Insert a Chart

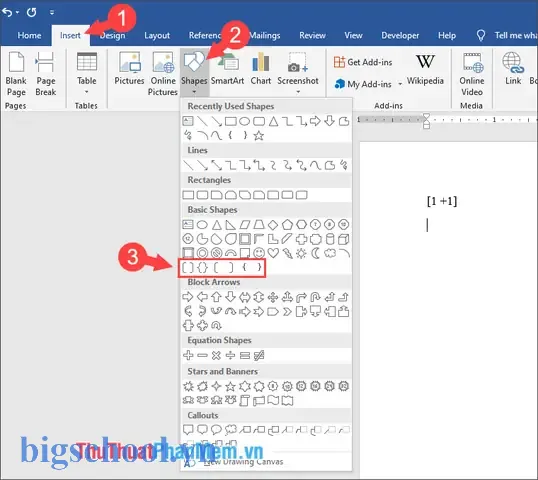pos(261,68)
